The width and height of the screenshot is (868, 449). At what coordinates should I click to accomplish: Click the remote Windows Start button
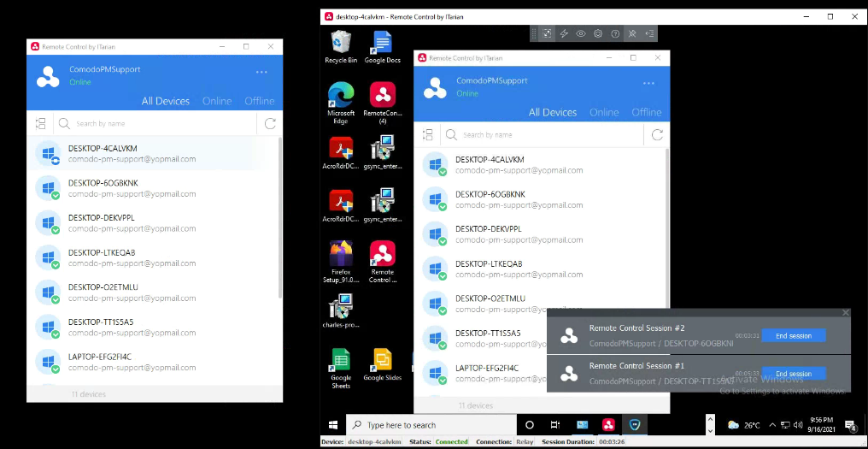pos(333,425)
